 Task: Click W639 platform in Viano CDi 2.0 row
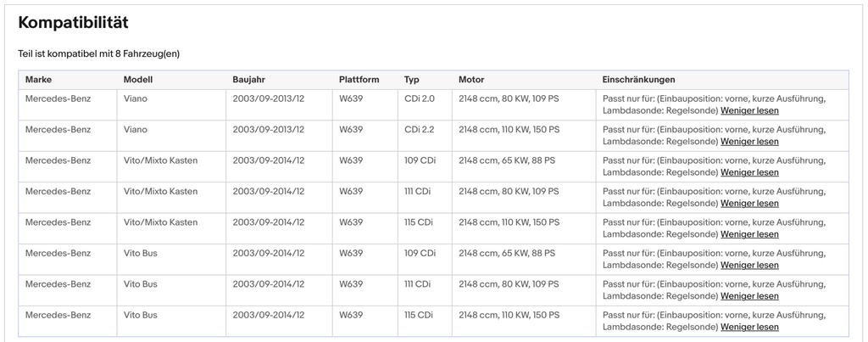(351, 98)
